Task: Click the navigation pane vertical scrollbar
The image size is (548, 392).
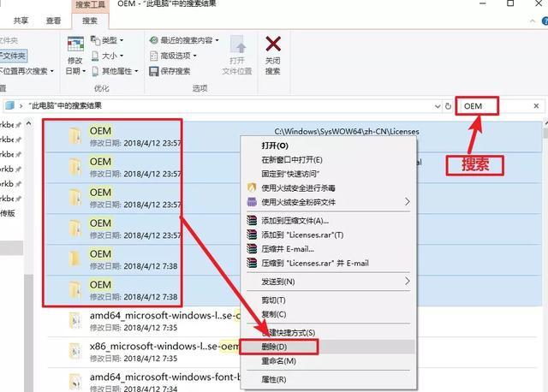Action: coord(28,332)
